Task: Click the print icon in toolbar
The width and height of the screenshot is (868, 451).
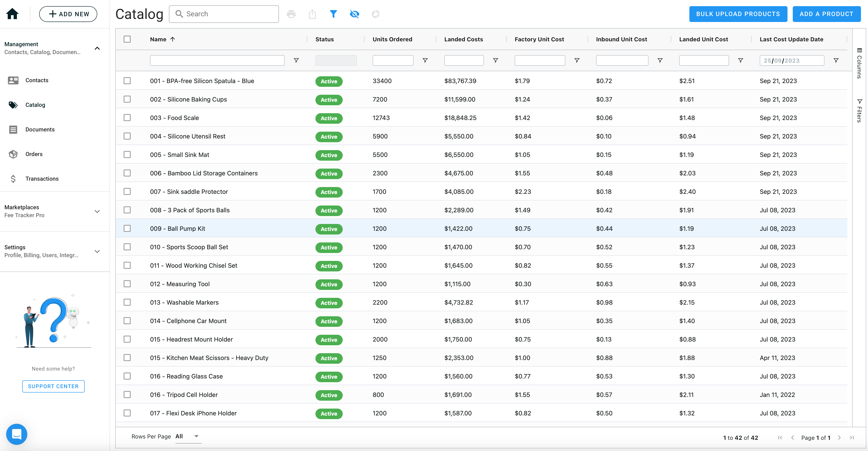Action: click(x=291, y=14)
